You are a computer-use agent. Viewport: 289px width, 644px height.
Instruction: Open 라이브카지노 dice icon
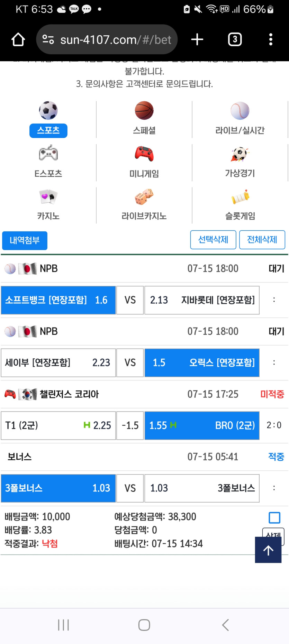(144, 197)
